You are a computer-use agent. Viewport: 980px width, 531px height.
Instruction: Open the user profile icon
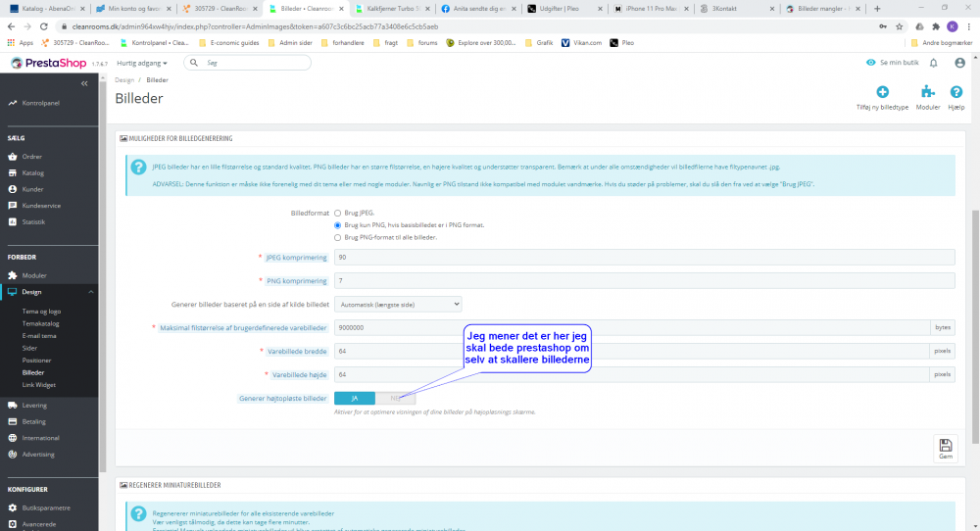tap(959, 63)
